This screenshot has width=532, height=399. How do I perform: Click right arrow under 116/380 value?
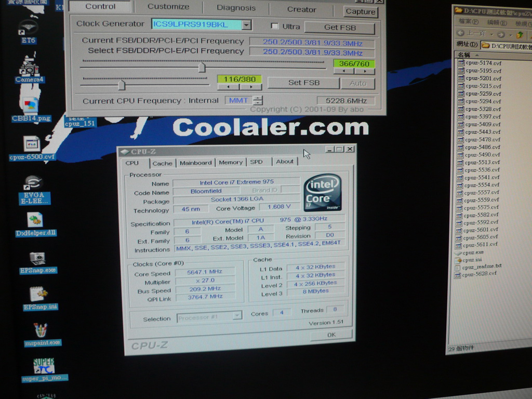pos(251,87)
